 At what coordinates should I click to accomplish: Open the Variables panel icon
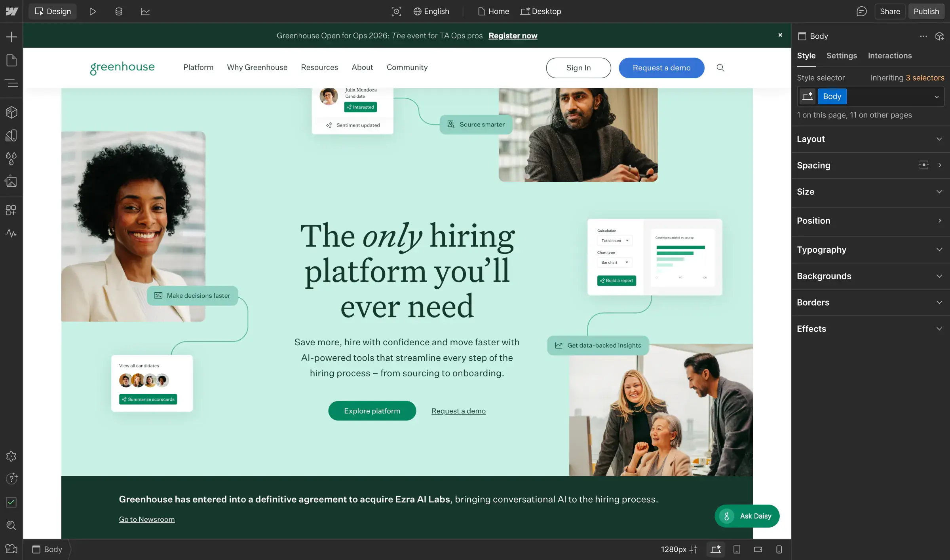(11, 136)
